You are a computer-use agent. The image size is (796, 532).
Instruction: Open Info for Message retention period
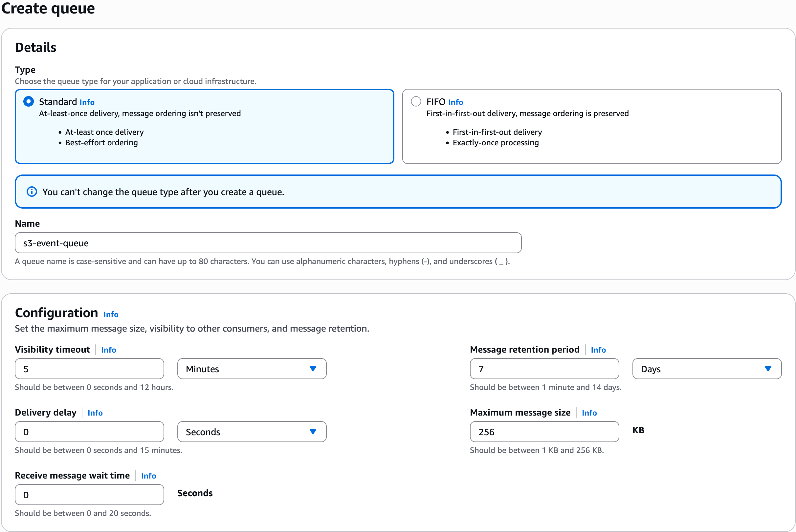coord(598,350)
